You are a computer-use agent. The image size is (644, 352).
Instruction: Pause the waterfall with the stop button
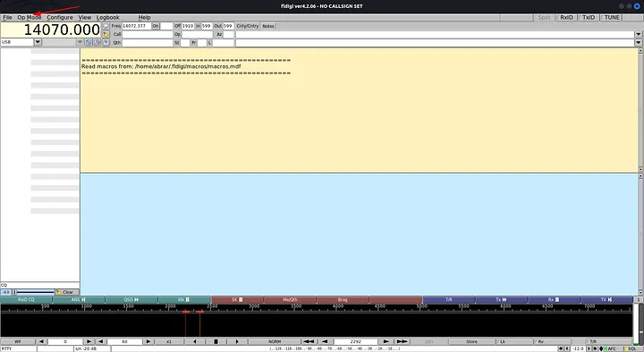[216, 341]
